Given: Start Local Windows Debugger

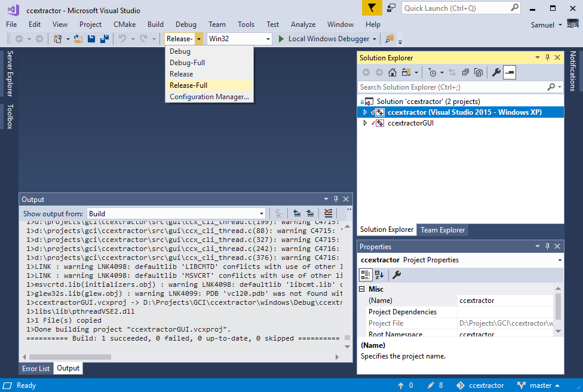Looking at the screenshot, I should (x=324, y=39).
